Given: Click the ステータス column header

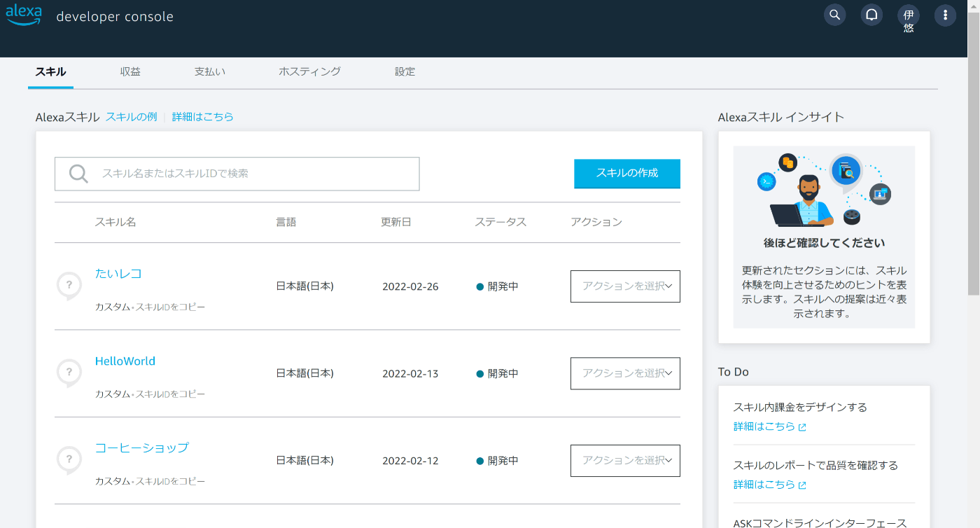Looking at the screenshot, I should tap(500, 222).
